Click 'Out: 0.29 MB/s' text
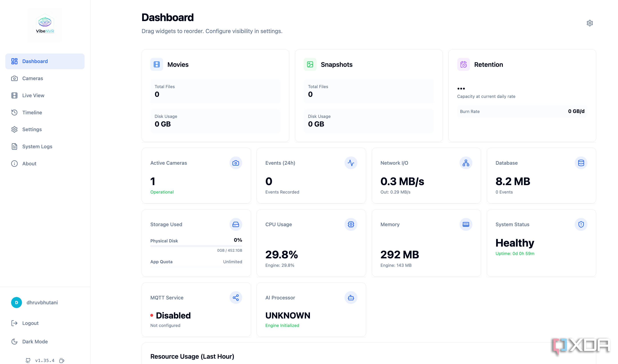Viewport: 618px width, 364px height. [395, 192]
